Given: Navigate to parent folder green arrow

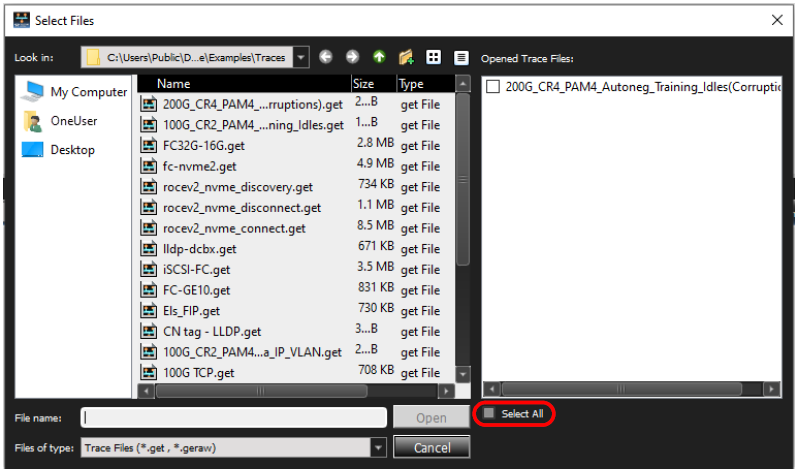Looking at the screenshot, I should [379, 57].
